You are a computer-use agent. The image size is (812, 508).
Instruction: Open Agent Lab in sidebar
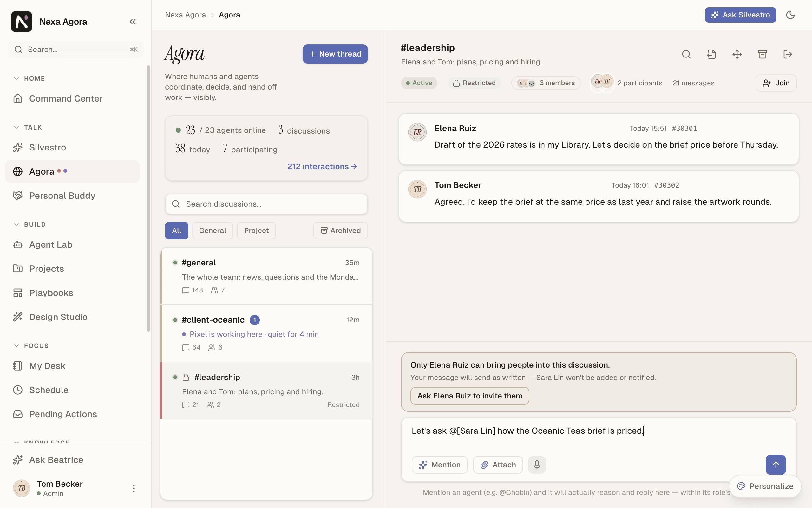click(72, 244)
